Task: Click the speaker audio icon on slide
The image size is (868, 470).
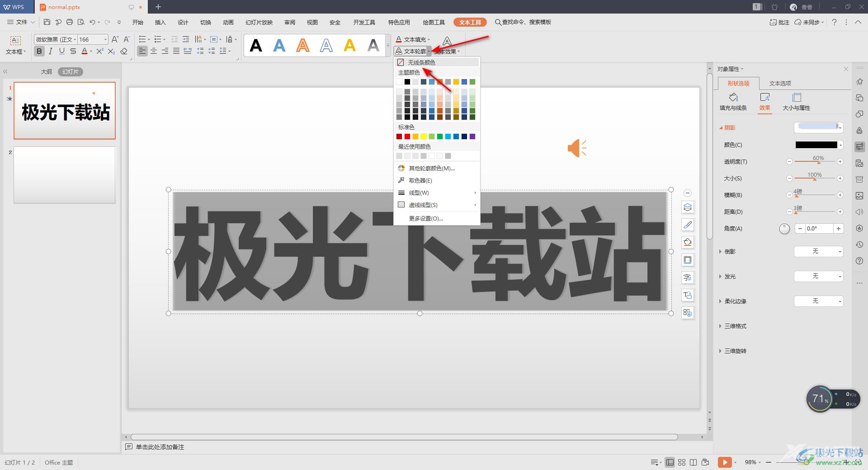Action: [x=577, y=148]
